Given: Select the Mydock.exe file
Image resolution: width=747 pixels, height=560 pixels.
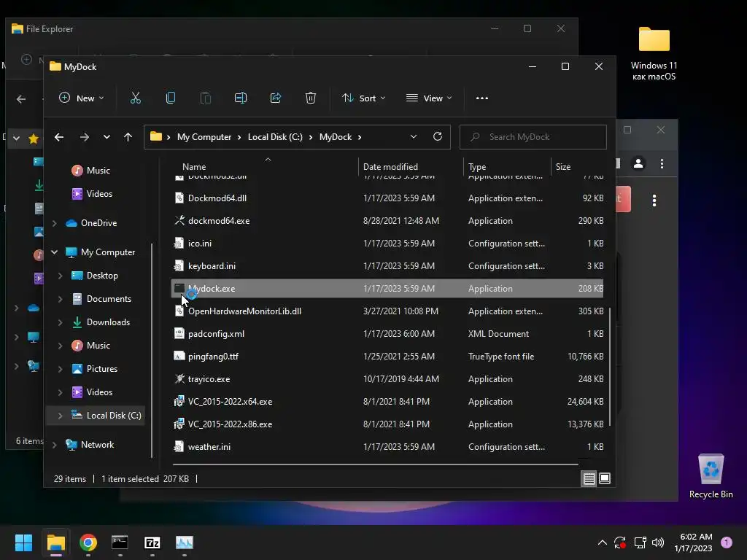Looking at the screenshot, I should click(x=387, y=289).
